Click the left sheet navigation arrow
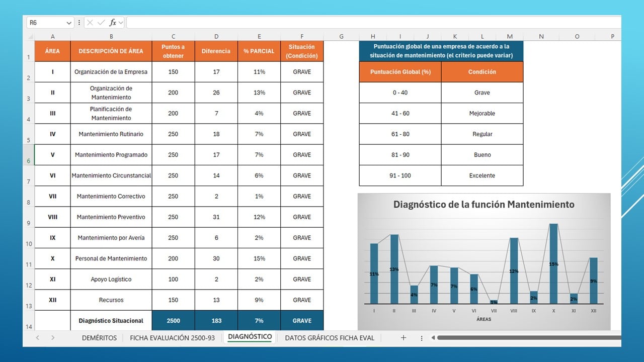Viewport: 644px width, 362px height. [37, 338]
